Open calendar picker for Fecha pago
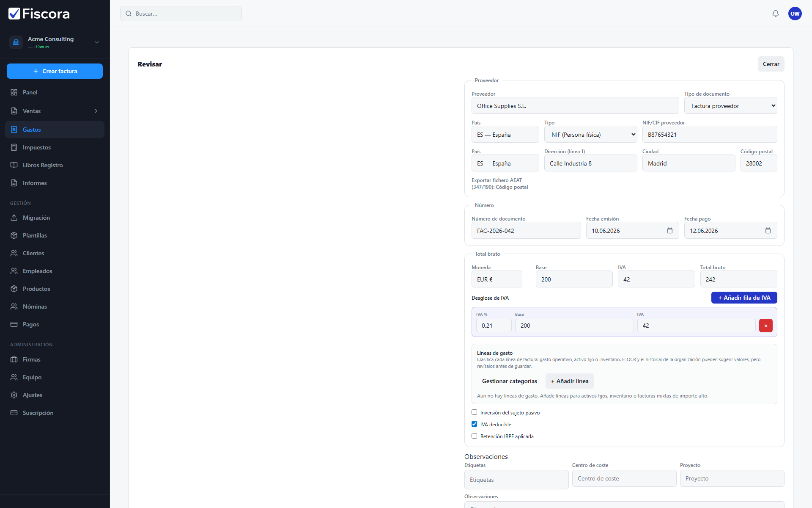Viewport: 812px width, 508px height. click(768, 231)
